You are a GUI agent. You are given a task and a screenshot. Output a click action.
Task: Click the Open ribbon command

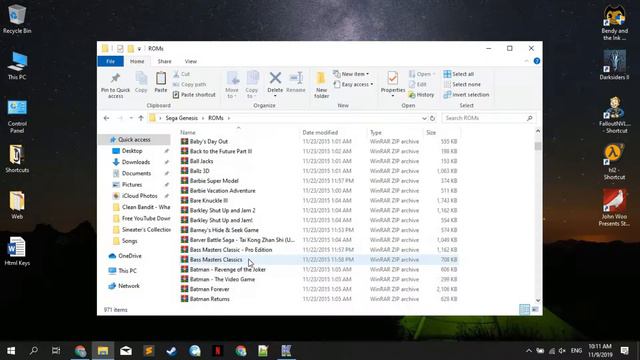[422, 74]
